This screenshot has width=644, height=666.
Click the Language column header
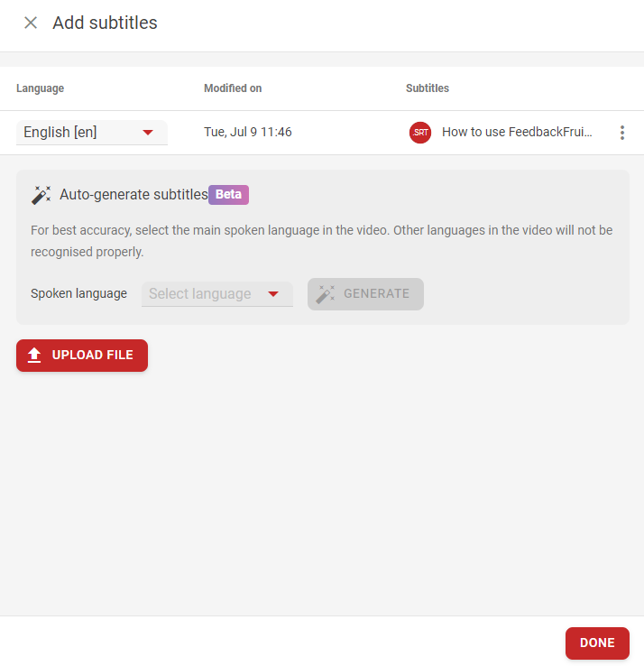[x=40, y=88]
